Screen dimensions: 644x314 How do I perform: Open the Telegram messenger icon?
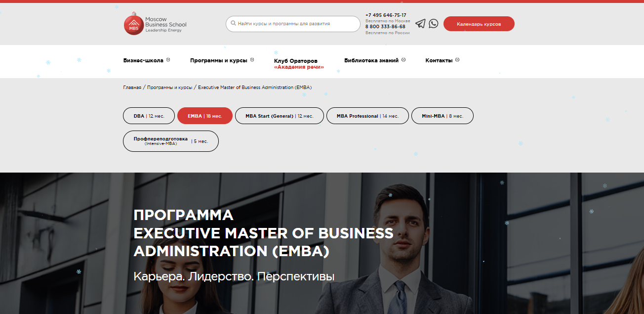point(420,23)
